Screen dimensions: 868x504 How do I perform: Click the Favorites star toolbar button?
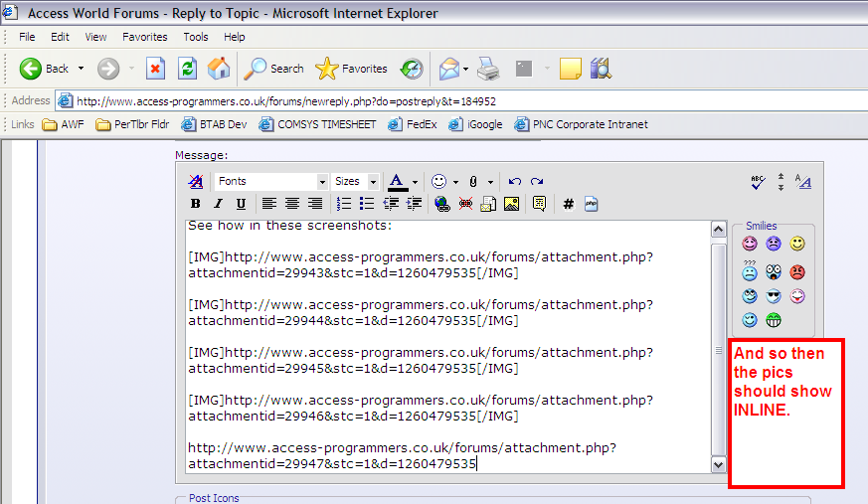(352, 69)
